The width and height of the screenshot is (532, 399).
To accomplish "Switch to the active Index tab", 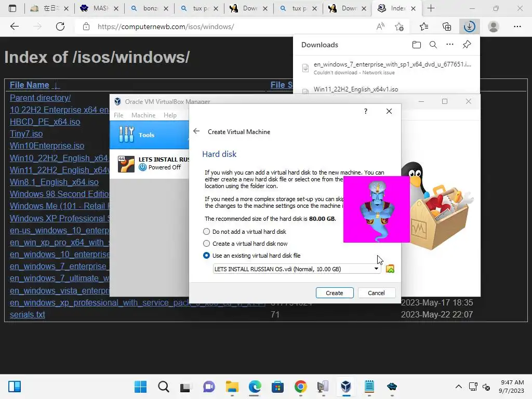I will click(x=397, y=8).
